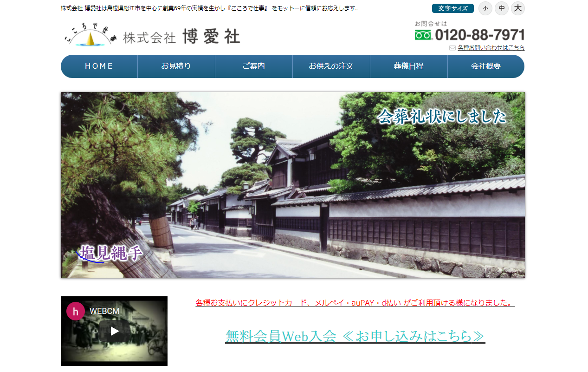The height and width of the screenshot is (372, 588).
Task: Click the 塩見縄手 street banner image
Action: (x=293, y=185)
